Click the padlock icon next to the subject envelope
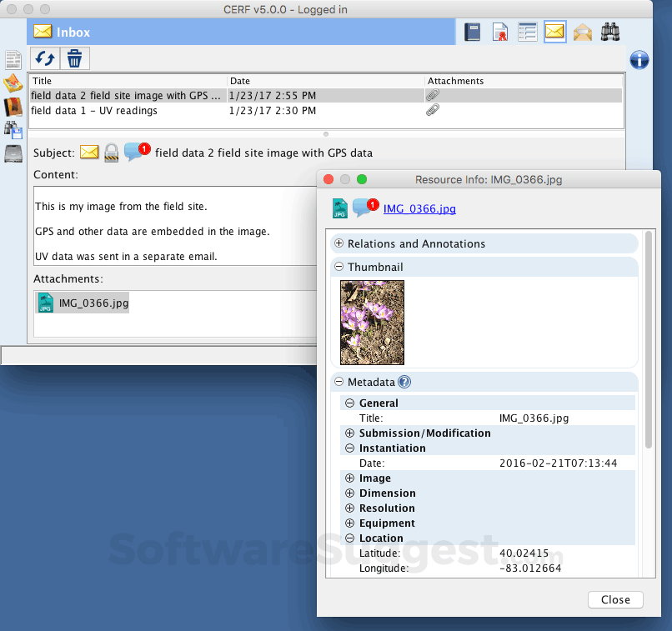672x631 pixels. pos(111,152)
